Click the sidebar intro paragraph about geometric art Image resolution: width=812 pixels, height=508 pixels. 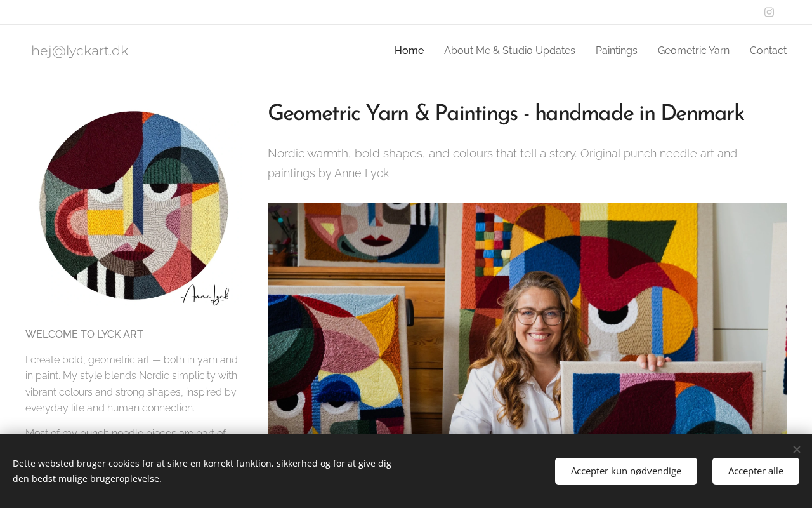click(x=132, y=384)
